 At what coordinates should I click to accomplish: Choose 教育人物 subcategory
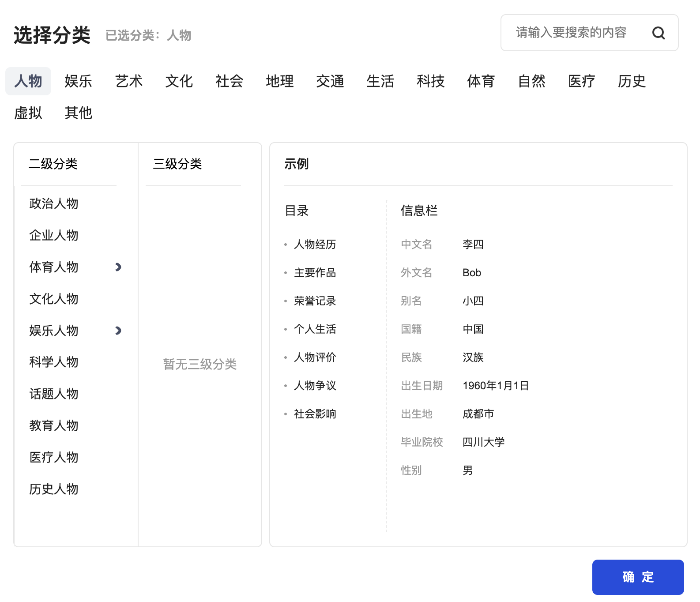tap(54, 425)
